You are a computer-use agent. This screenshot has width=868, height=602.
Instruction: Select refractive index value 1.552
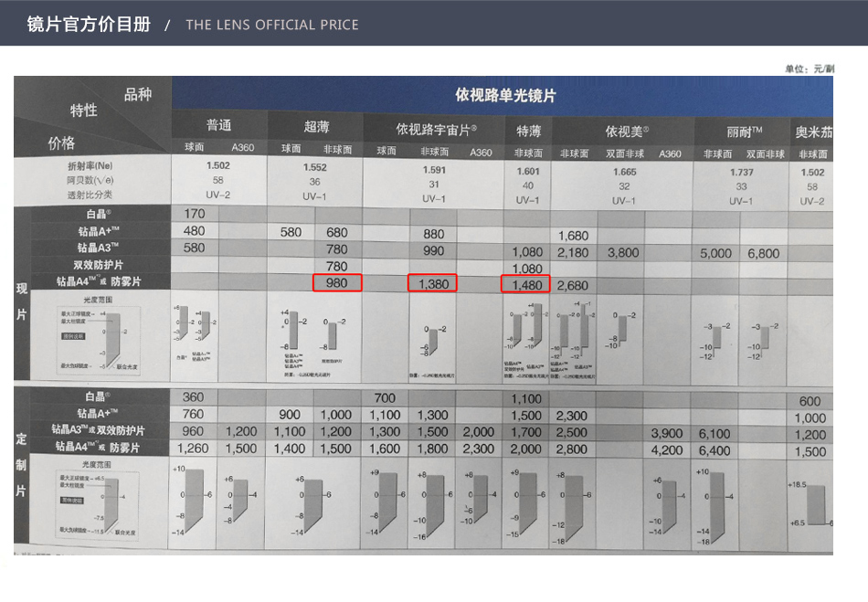tap(315, 167)
